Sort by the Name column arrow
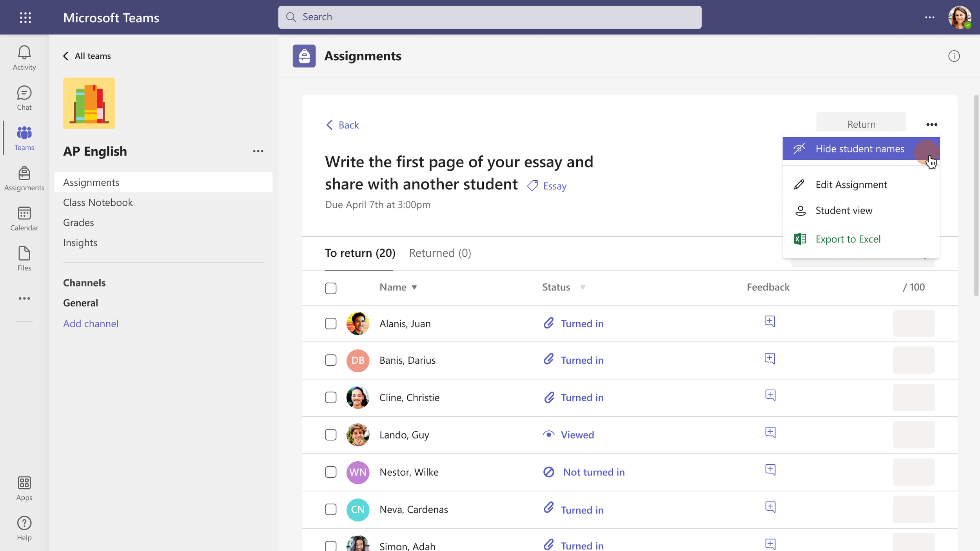The image size is (980, 551). 414,287
